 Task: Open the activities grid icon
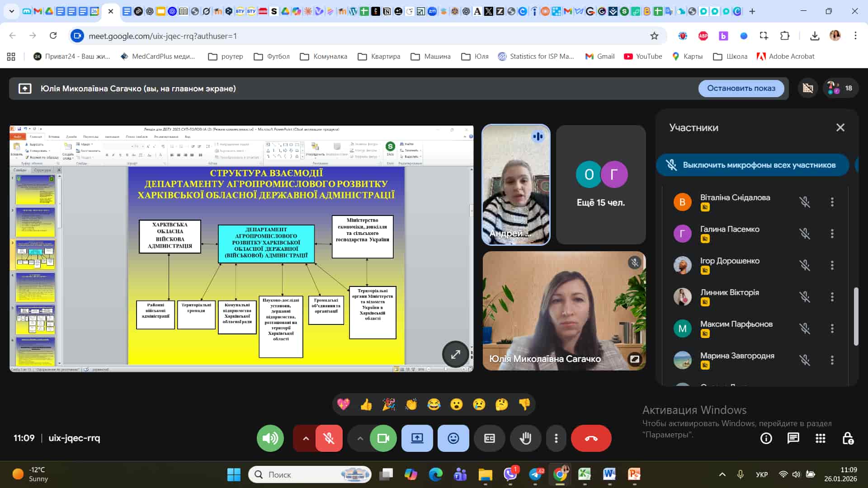click(820, 438)
